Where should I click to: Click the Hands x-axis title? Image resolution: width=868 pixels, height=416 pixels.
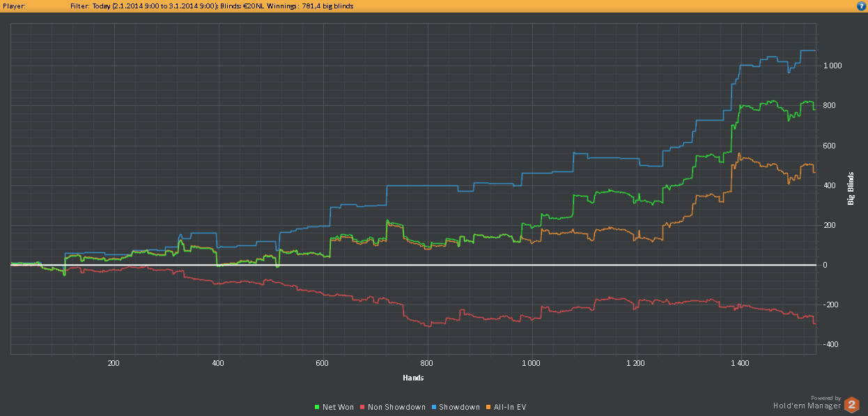[x=413, y=378]
